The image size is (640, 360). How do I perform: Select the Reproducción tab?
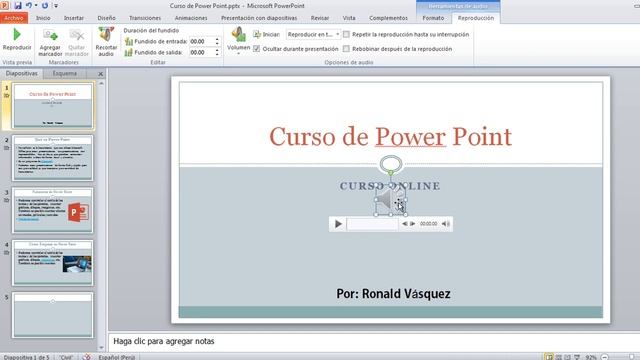click(x=476, y=18)
